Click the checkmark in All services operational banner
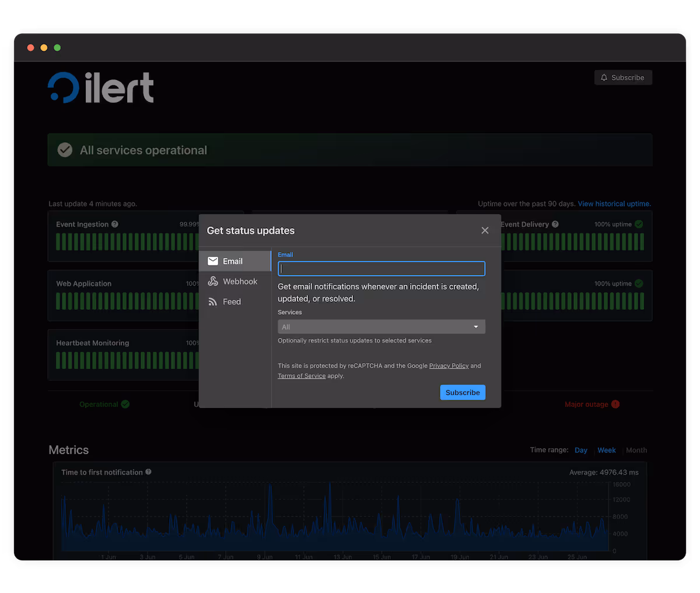 [65, 149]
